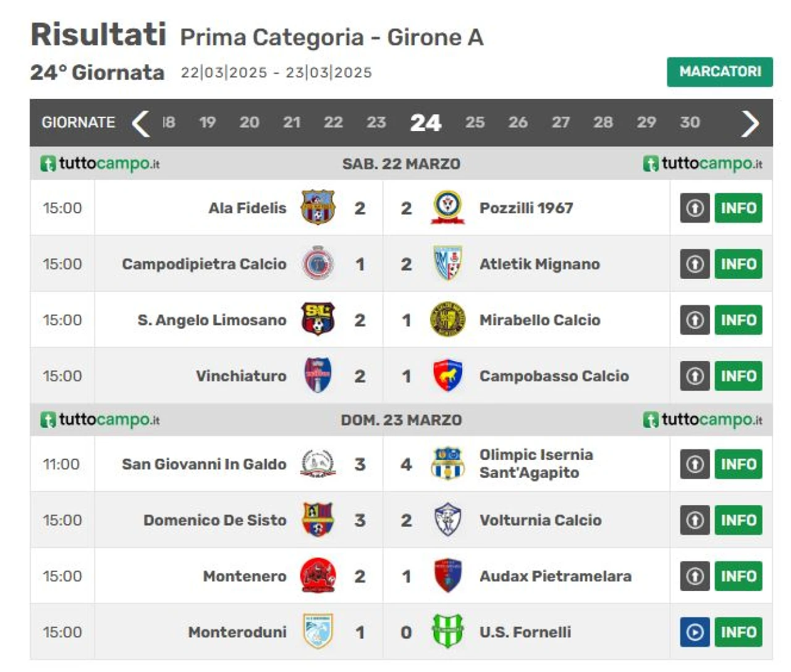
Task: Click the Montenero red team logo
Action: (x=318, y=576)
